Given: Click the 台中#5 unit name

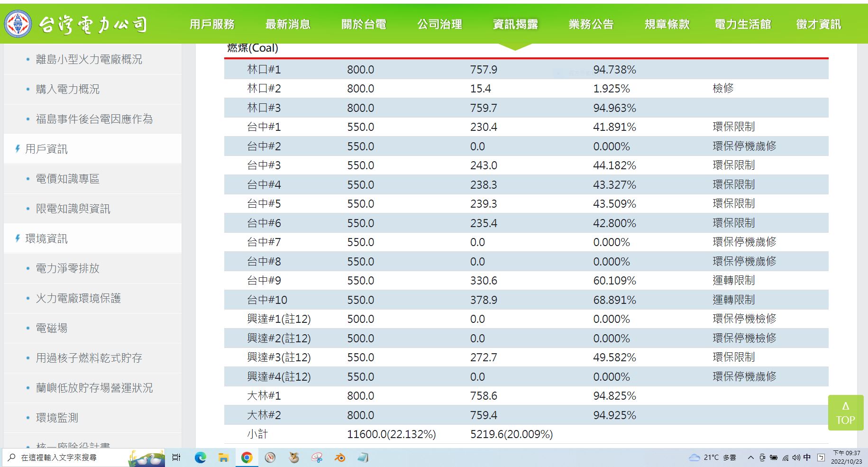Looking at the screenshot, I should [264, 204].
